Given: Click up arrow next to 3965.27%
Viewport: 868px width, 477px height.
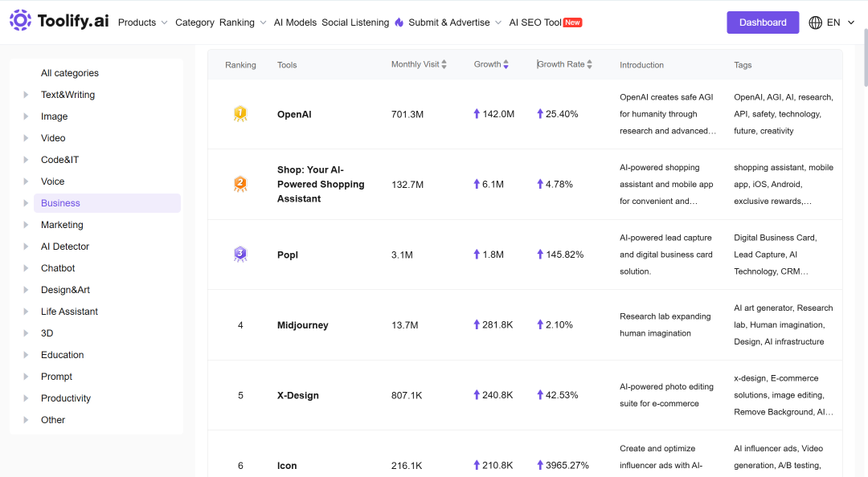Looking at the screenshot, I should click(540, 466).
